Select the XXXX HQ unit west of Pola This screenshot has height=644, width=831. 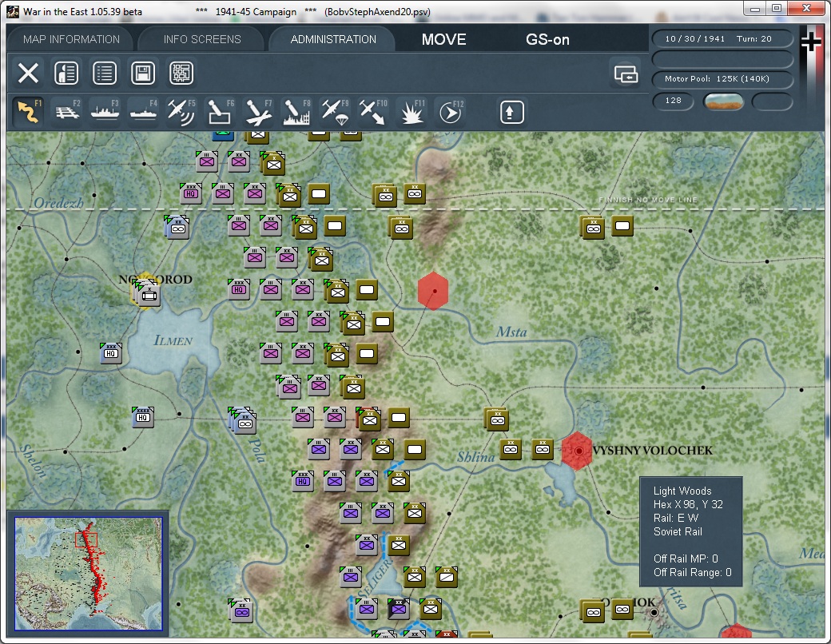[x=142, y=417]
